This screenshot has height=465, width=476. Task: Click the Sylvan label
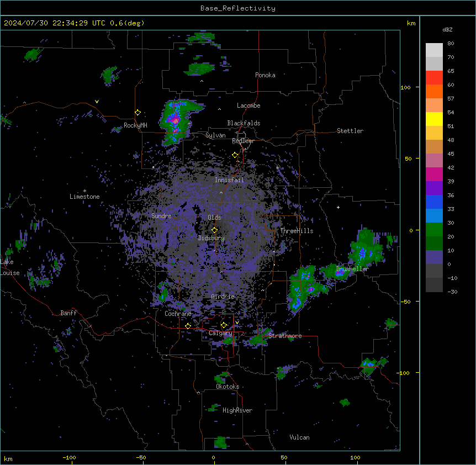click(x=215, y=135)
